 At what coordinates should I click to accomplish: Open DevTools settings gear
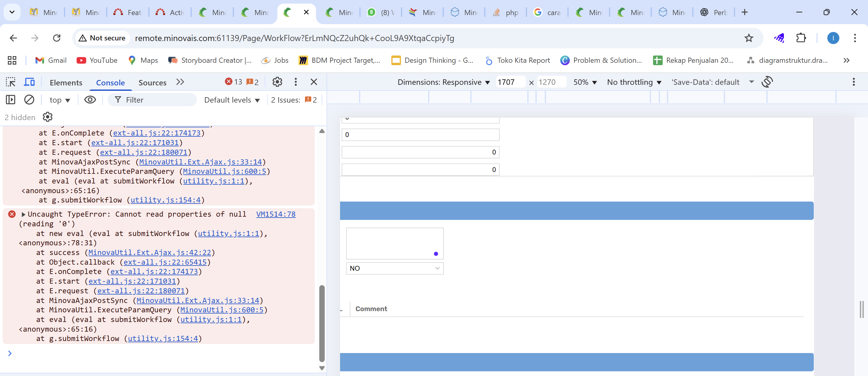[277, 82]
